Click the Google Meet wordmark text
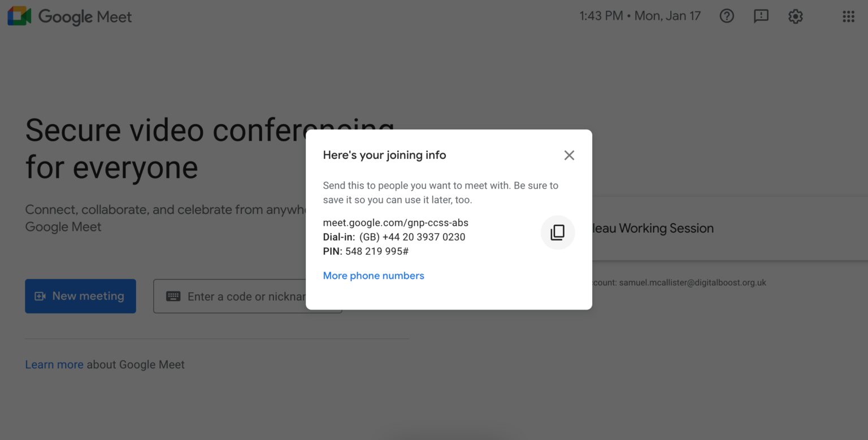This screenshot has width=868, height=440. point(85,17)
